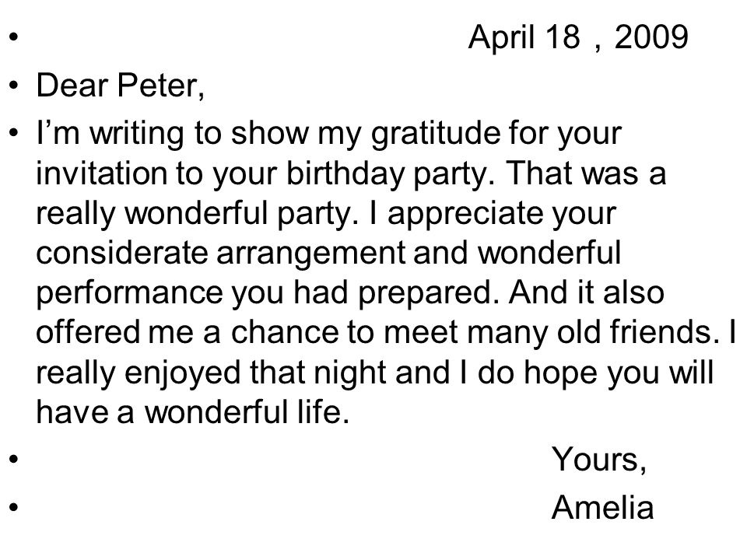Click the bullet before Dear Peter

point(14,86)
